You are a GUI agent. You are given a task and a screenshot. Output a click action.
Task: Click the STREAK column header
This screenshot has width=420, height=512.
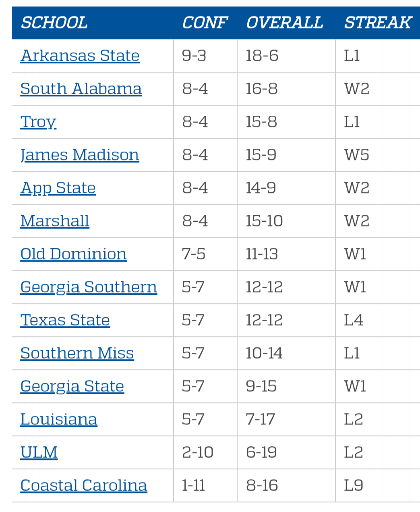(x=377, y=23)
